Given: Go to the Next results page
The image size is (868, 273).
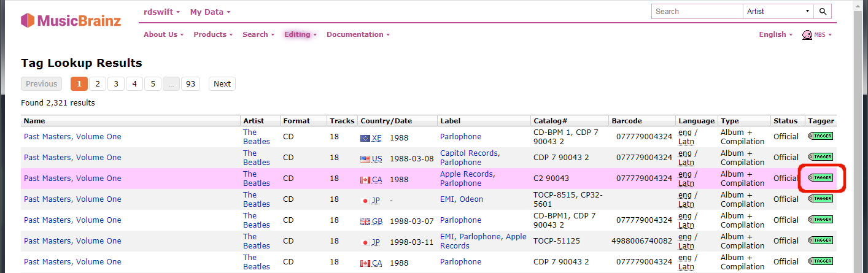Looking at the screenshot, I should (x=222, y=84).
